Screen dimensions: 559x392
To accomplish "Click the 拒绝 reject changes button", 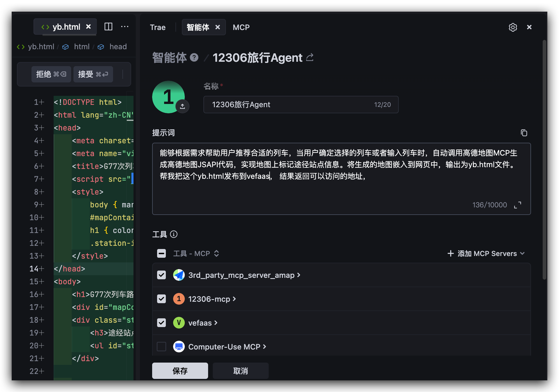I will pos(51,74).
